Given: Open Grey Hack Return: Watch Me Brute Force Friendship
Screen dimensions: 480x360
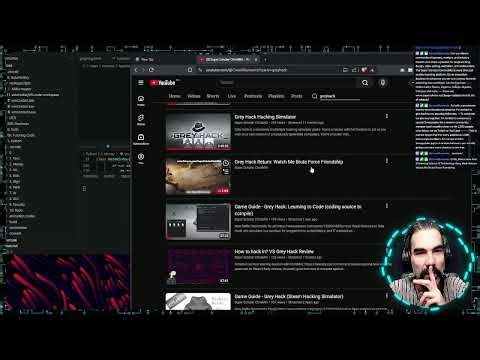Looking at the screenshot, I should 289,162.
